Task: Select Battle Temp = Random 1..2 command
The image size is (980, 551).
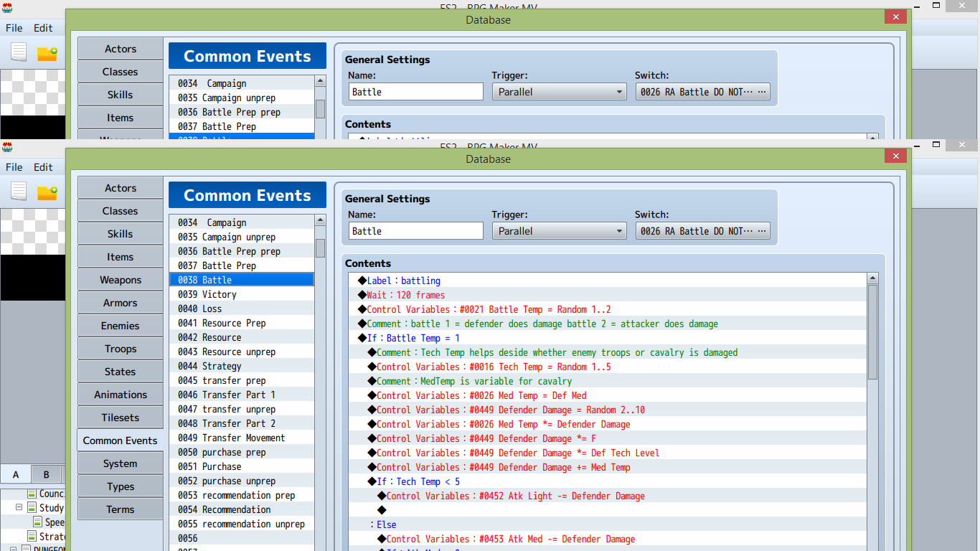Action: click(x=608, y=309)
